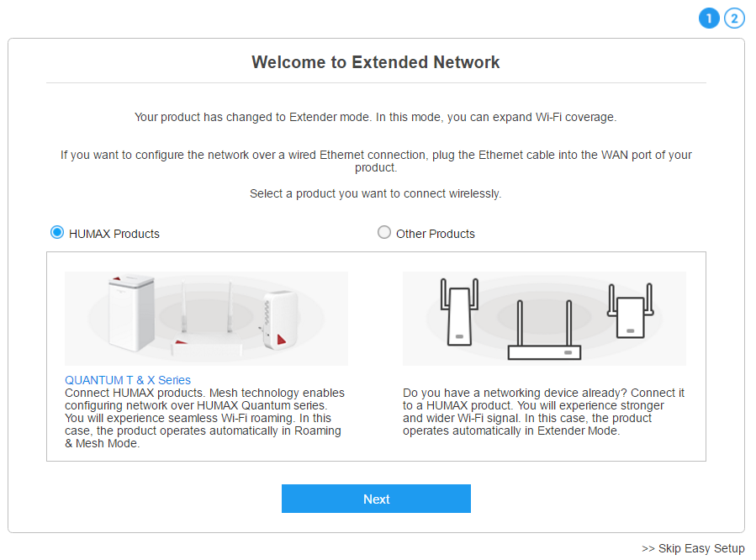756x560 pixels.
Task: Click the wired Ethernet connection instruction text
Action: 376,161
